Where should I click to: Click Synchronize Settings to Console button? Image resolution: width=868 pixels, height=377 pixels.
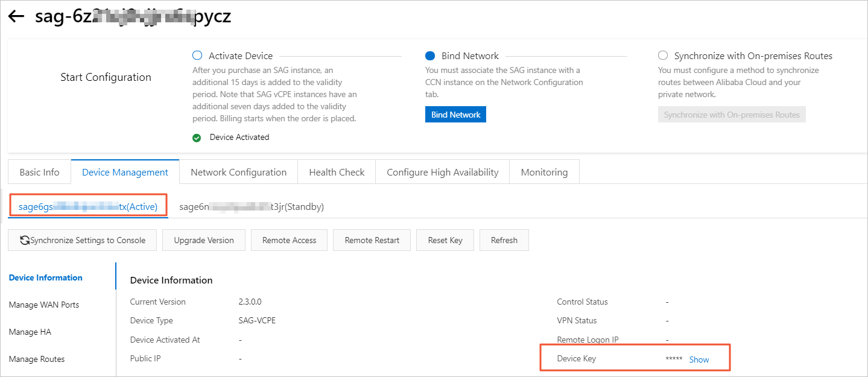click(x=83, y=240)
